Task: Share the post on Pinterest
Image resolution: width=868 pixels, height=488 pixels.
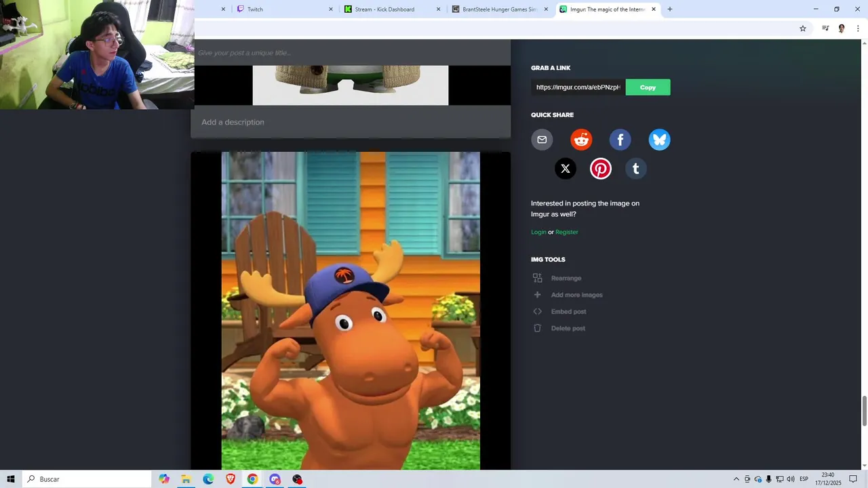Action: [x=601, y=169]
